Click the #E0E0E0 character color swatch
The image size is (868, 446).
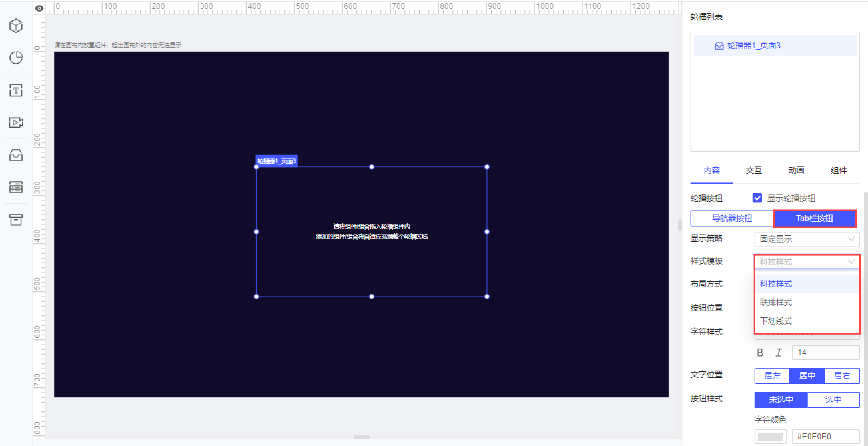770,436
